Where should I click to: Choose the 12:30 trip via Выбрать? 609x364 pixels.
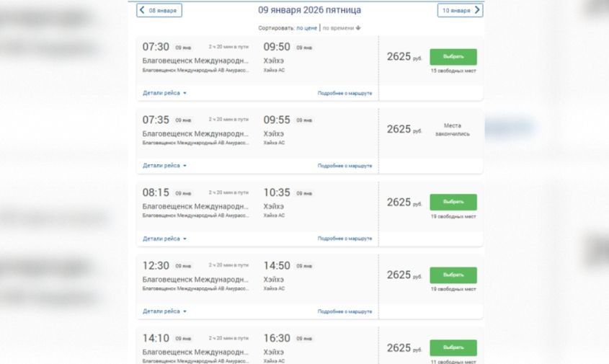[453, 275]
